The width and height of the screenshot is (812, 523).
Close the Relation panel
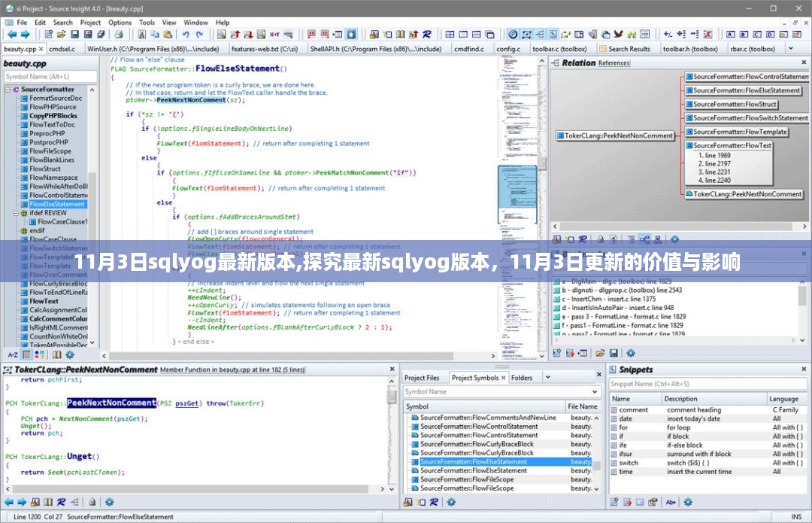tap(804, 62)
